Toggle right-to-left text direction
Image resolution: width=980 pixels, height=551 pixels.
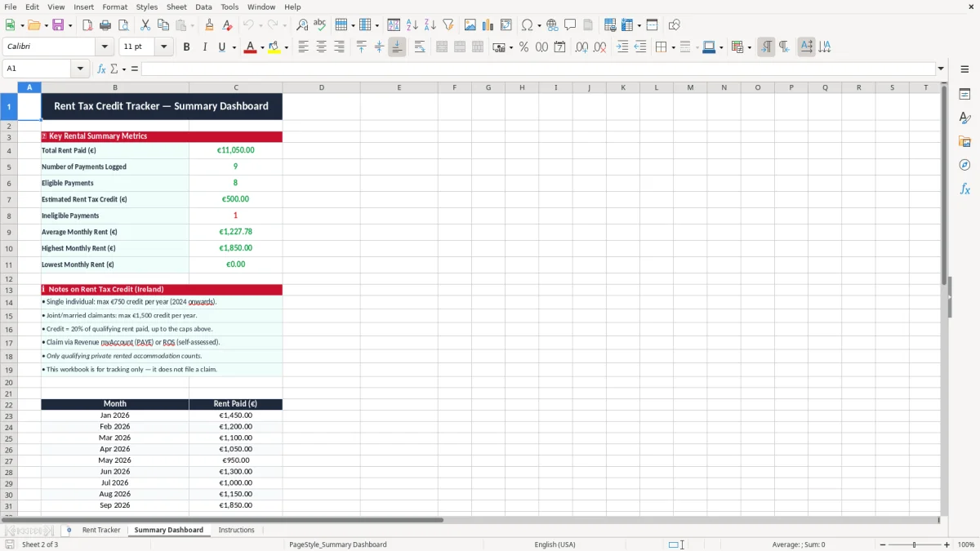pyautogui.click(x=784, y=47)
